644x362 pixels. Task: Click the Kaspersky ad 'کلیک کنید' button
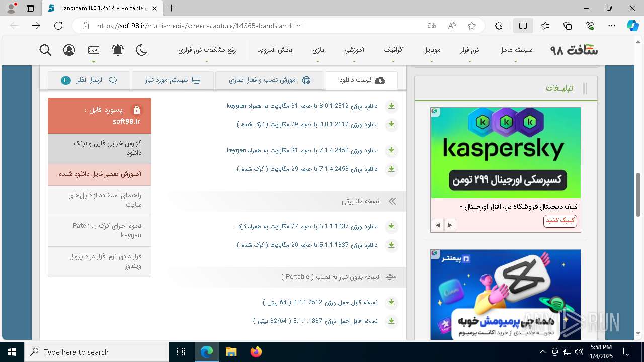[560, 221]
